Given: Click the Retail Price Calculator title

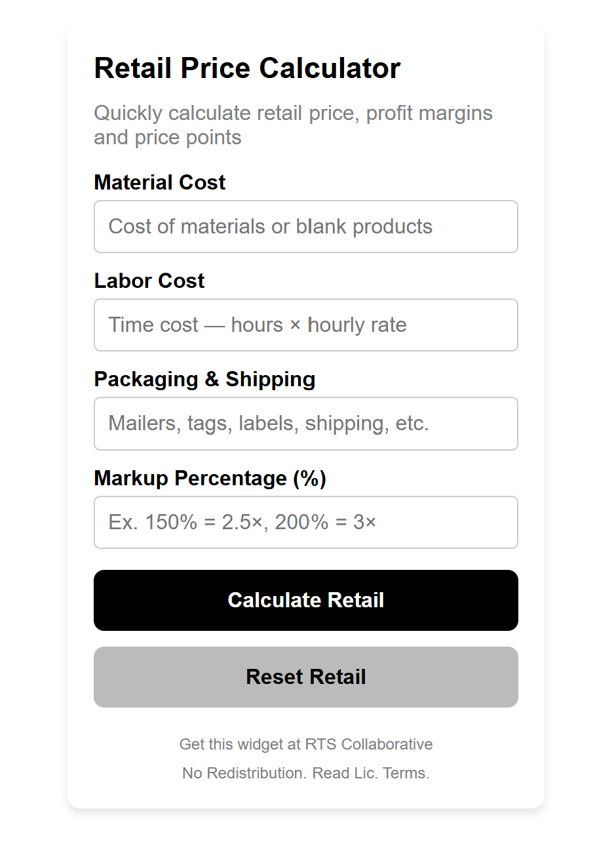Looking at the screenshot, I should point(248,68).
